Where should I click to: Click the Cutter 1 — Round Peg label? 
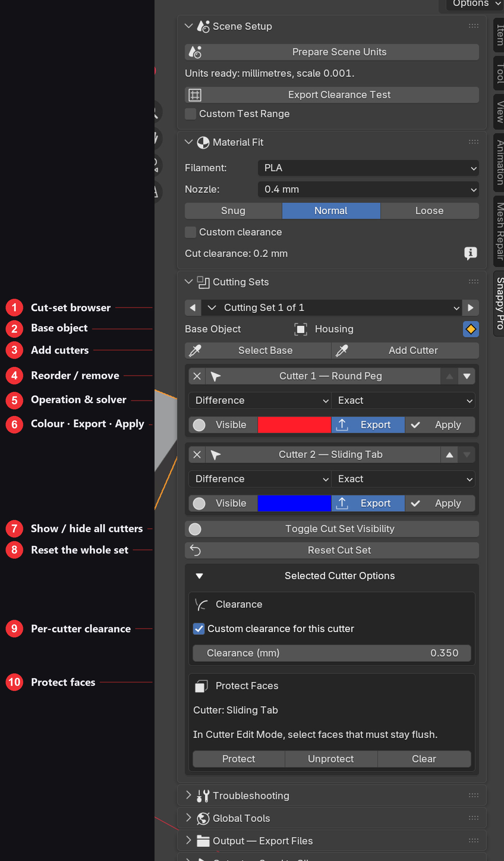point(330,376)
